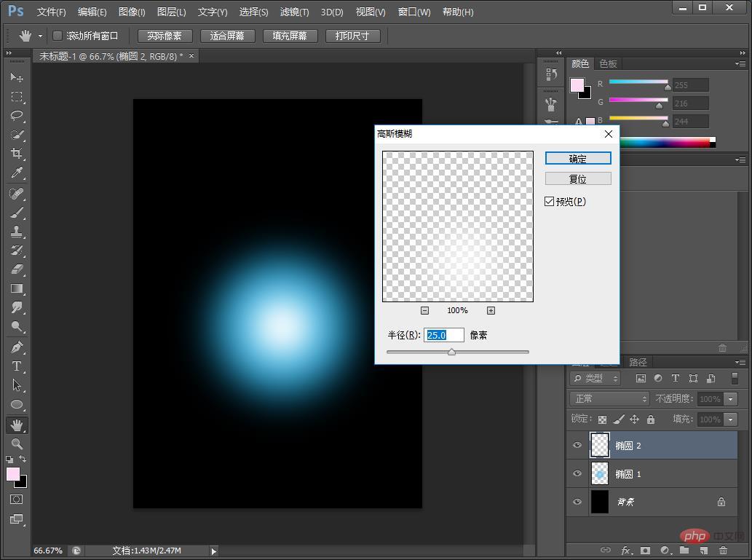Viewport: 752px width, 560px height.
Task: Toggle lock image pixels brush icon
Action: pos(619,419)
